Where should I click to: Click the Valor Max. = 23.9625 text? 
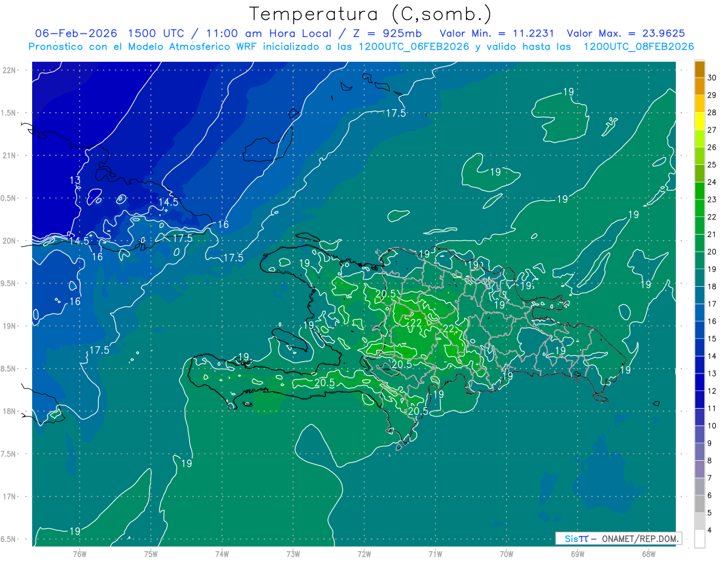(x=625, y=33)
